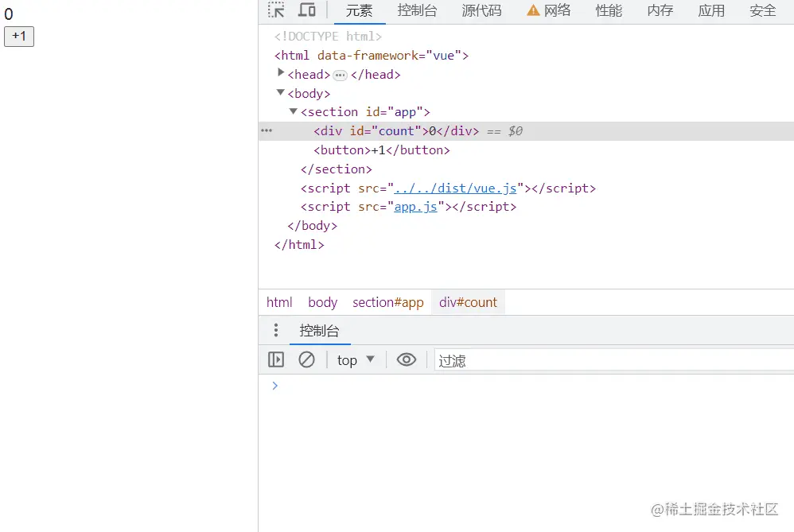Select body in the breadcrumb bar
794x532 pixels.
point(322,302)
